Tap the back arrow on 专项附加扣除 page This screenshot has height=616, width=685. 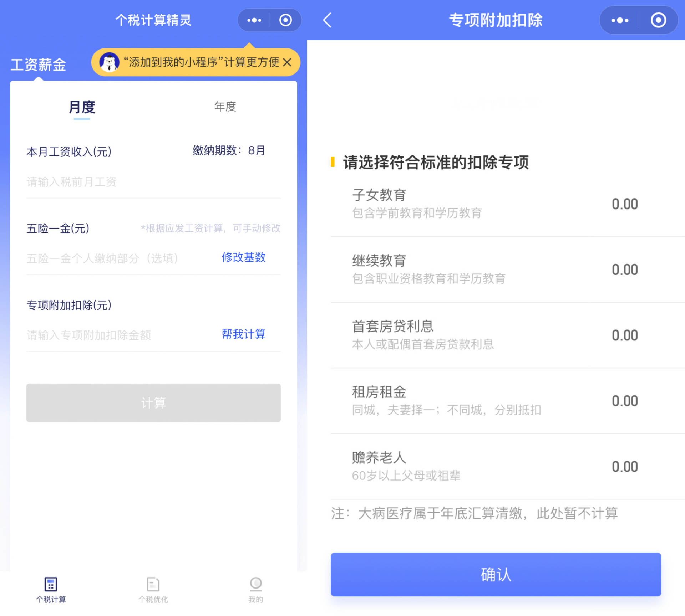pos(327,20)
